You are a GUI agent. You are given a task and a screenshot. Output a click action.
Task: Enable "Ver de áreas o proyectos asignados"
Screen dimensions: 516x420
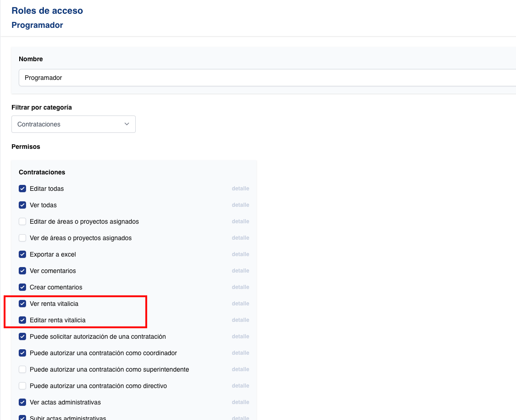coord(22,238)
